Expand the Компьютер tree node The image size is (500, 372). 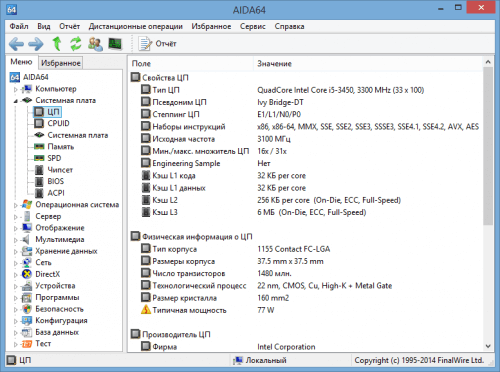[x=16, y=89]
